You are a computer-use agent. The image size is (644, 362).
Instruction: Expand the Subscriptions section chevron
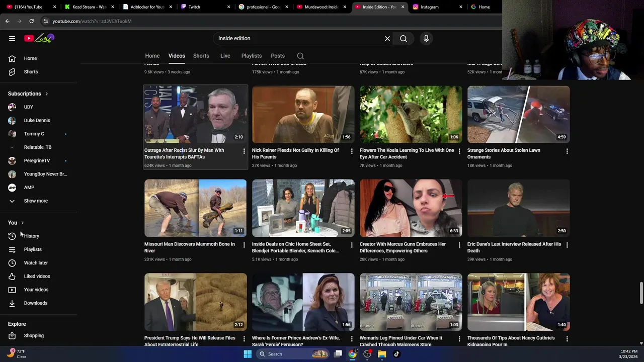tap(46, 94)
